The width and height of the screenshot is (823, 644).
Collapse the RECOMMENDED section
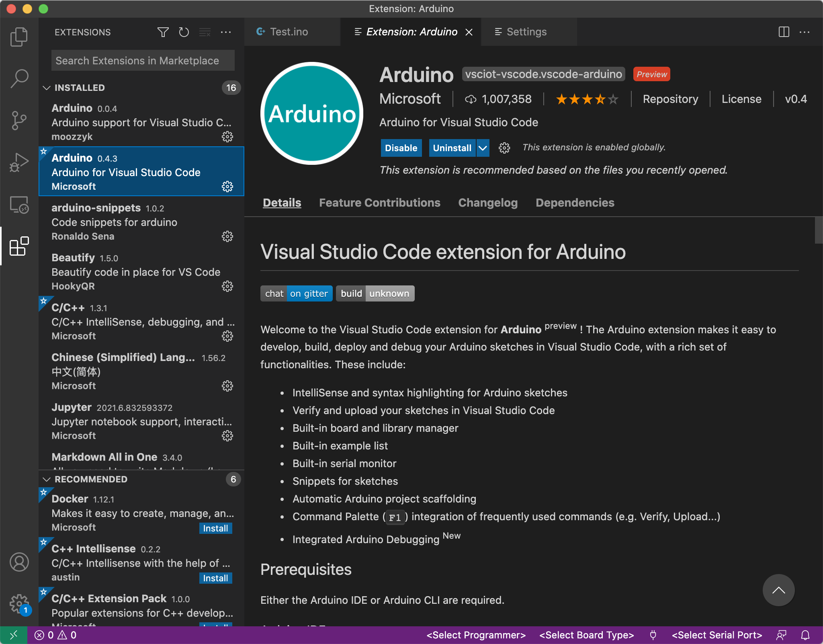point(47,479)
